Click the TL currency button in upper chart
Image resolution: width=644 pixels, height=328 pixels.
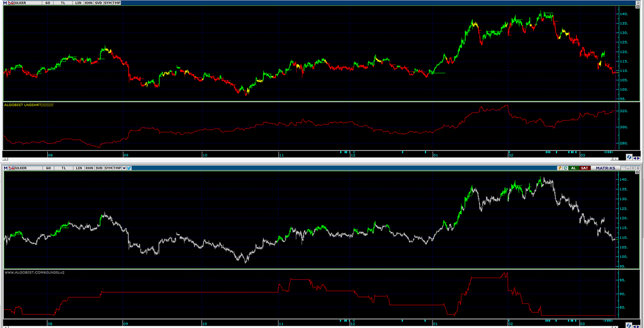pyautogui.click(x=63, y=3)
